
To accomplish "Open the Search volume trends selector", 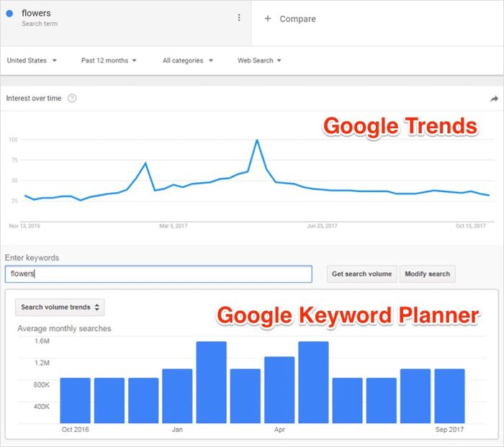I will click(60, 307).
